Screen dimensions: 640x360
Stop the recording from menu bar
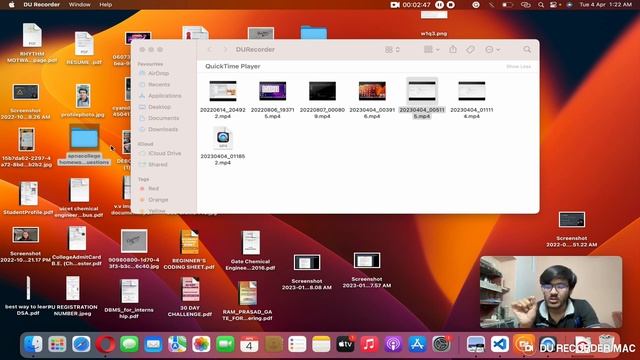tap(451, 4)
